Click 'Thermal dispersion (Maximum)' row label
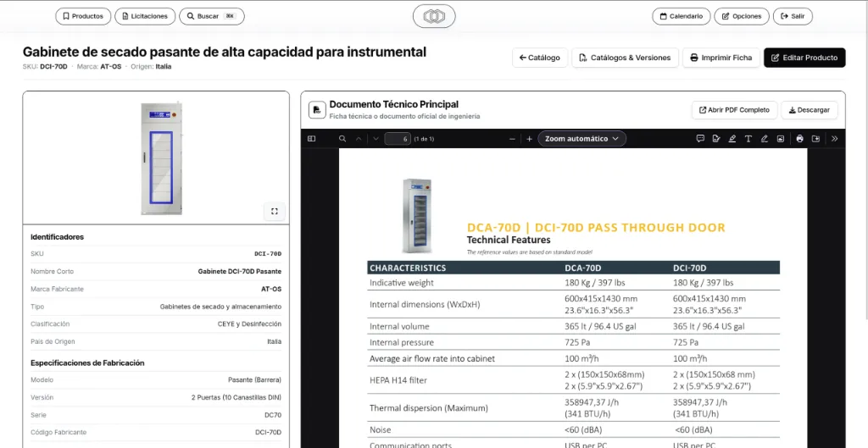 tap(428, 408)
